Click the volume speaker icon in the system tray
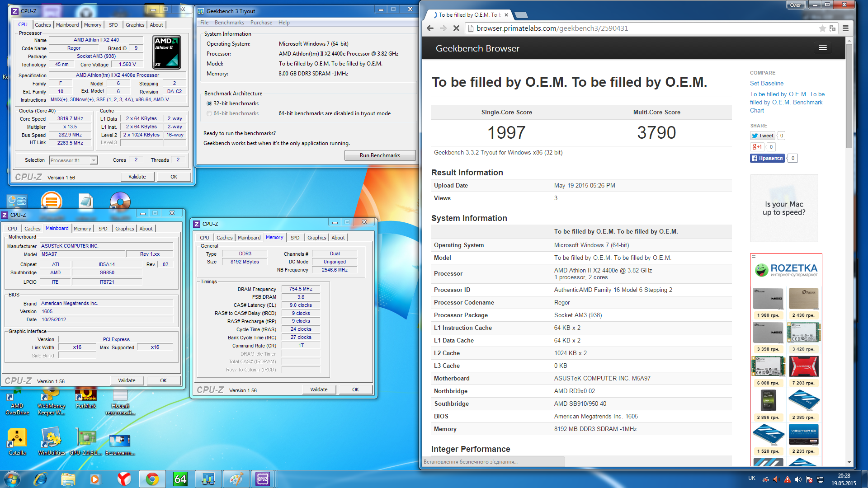868x488 pixels. (798, 479)
